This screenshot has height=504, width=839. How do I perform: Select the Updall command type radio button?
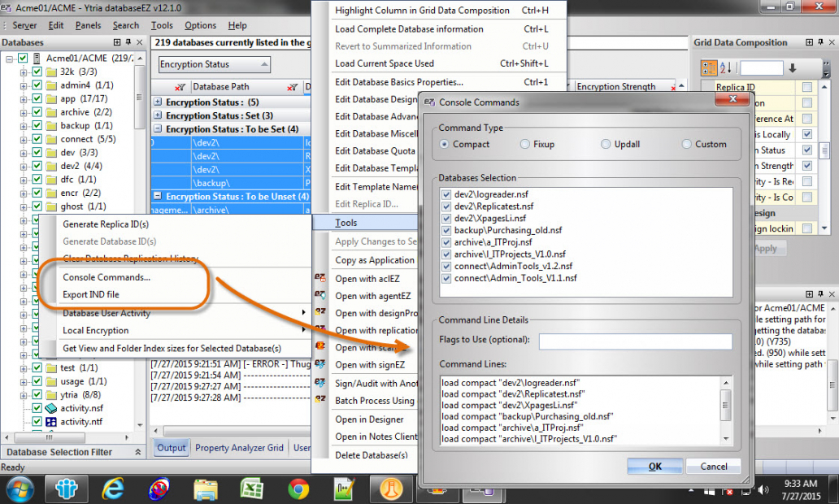click(606, 144)
